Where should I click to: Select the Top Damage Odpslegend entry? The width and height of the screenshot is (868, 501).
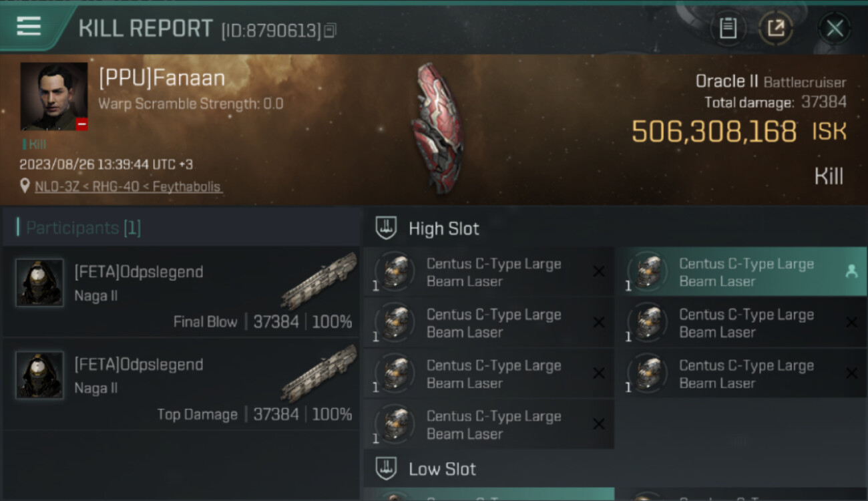(180, 383)
